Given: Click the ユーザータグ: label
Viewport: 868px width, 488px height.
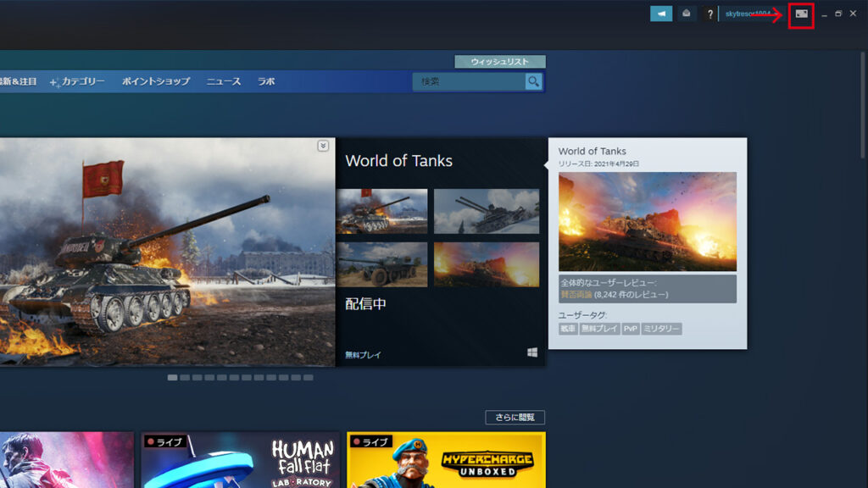Looking at the screenshot, I should tap(582, 315).
